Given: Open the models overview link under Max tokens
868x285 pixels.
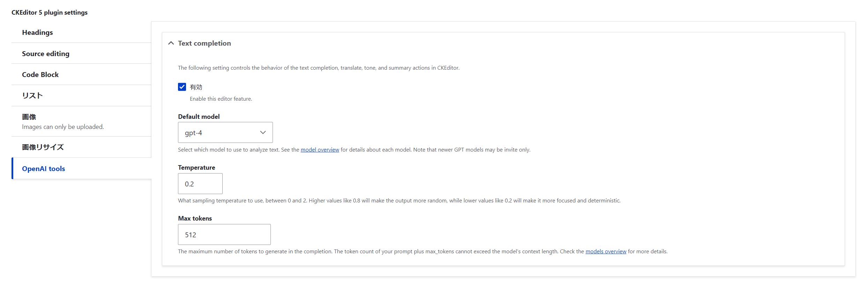Looking at the screenshot, I should click(606, 252).
